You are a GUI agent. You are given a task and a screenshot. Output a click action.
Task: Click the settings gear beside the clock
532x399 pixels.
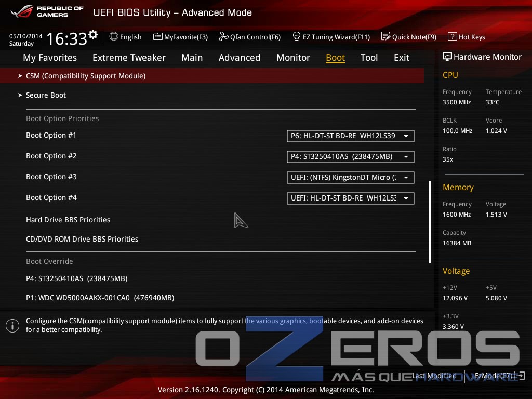click(93, 35)
